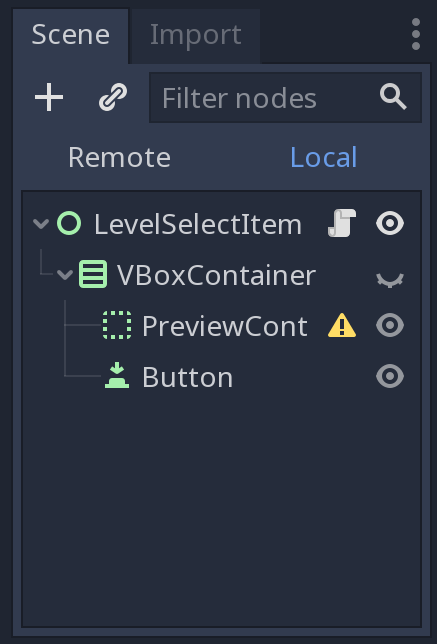Click the Button node type icon

pos(117,376)
